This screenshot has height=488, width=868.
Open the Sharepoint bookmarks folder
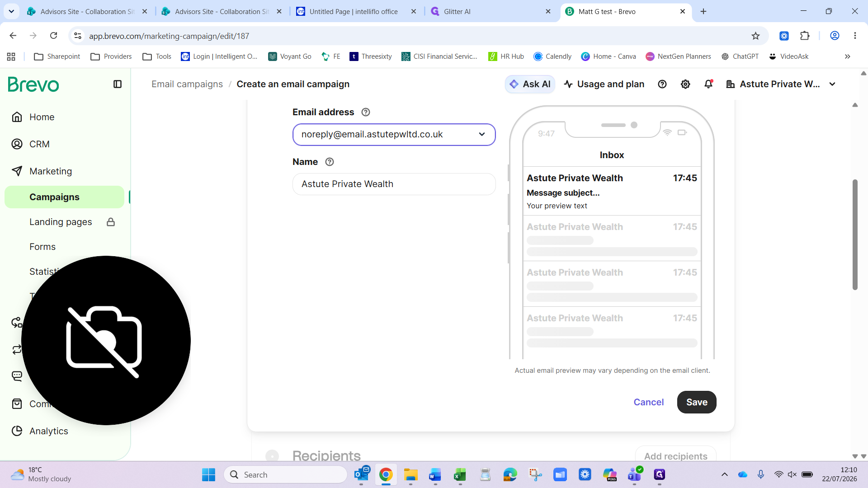click(57, 56)
